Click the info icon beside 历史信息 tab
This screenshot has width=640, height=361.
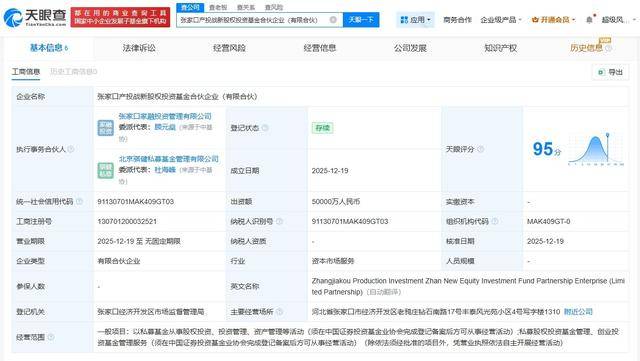click(608, 48)
